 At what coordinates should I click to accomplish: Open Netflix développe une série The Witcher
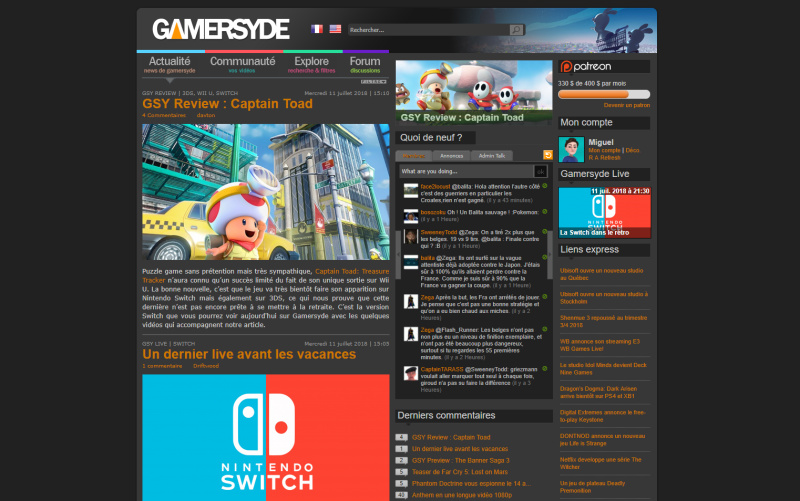(x=600, y=463)
